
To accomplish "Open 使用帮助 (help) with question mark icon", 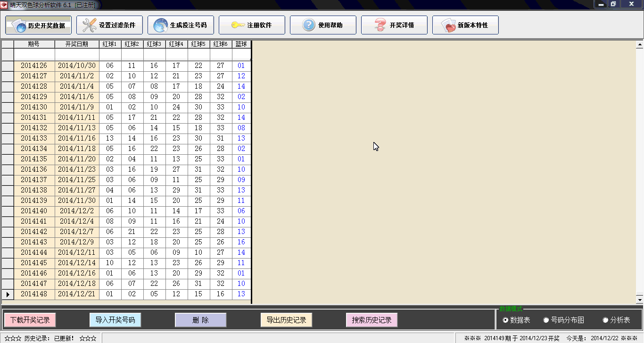I will click(323, 25).
